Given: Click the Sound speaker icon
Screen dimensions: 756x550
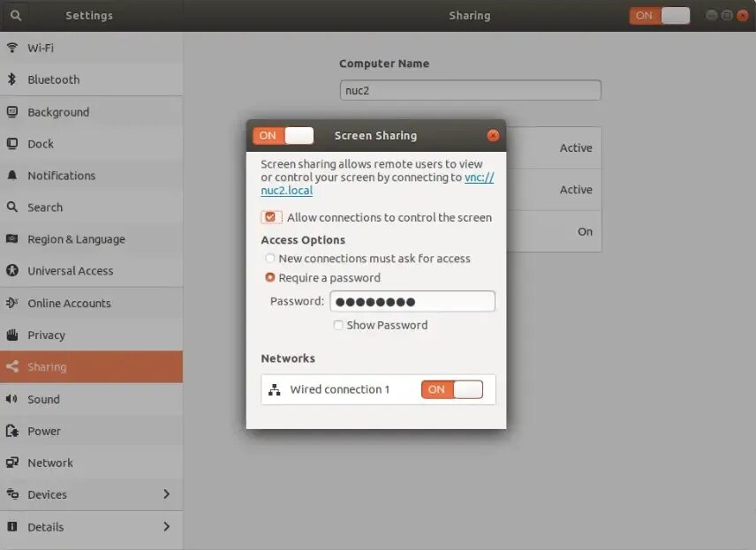Looking at the screenshot, I should coord(12,399).
